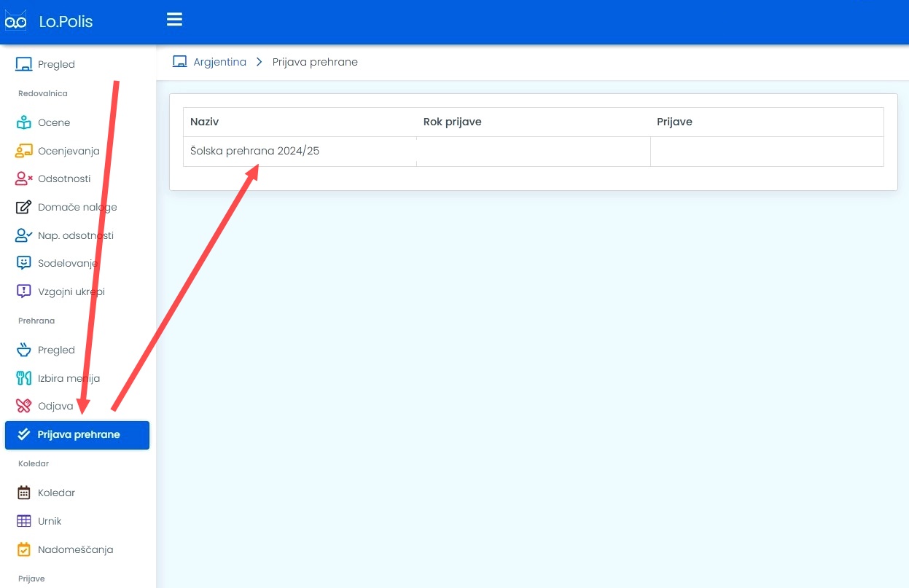Open the Šolska prehrana 2024/25 row
This screenshot has height=588, width=909.
tap(534, 152)
